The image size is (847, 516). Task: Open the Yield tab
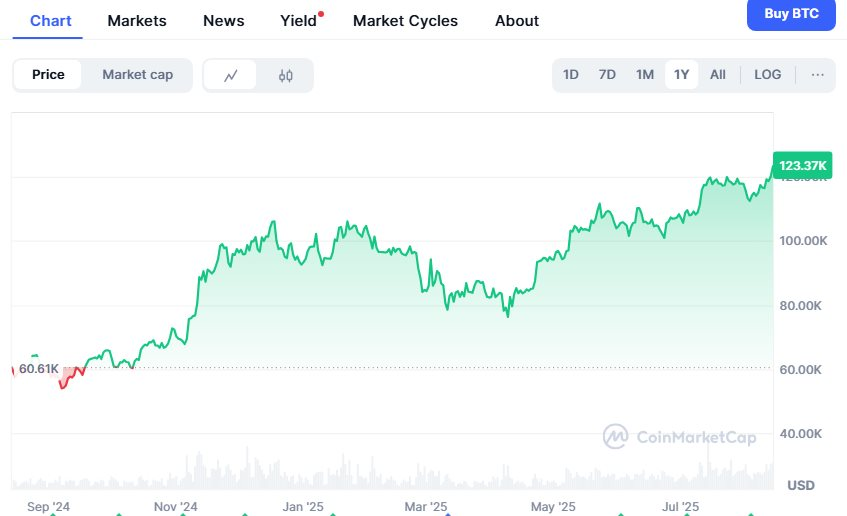tap(298, 21)
